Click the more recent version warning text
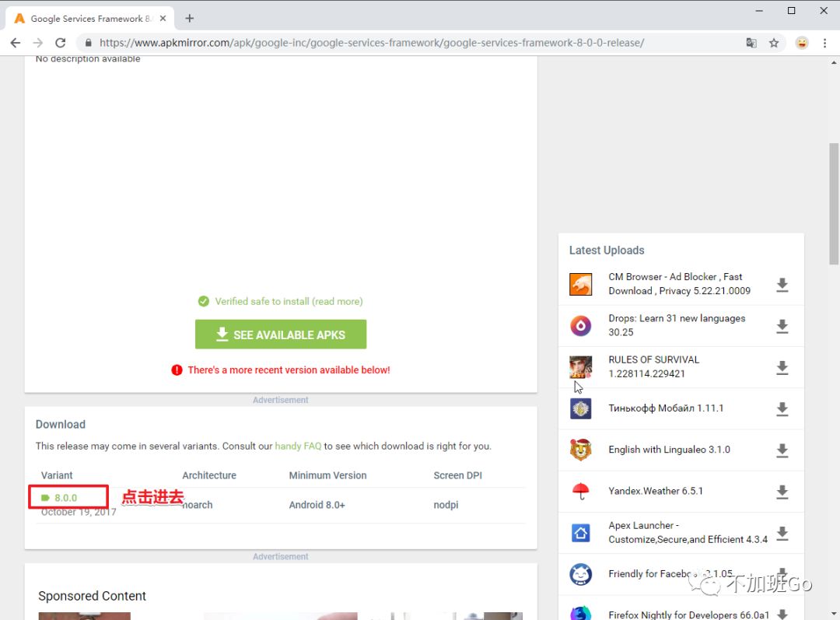The height and width of the screenshot is (620, 840). [289, 370]
